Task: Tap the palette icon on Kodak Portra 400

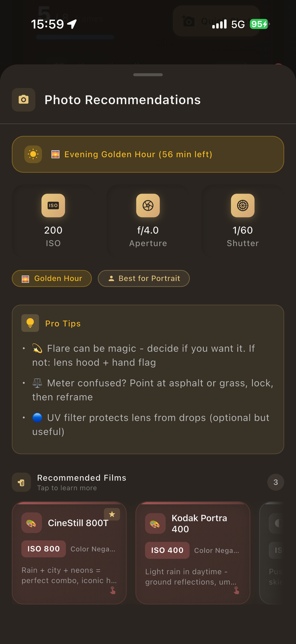Action: point(155,523)
